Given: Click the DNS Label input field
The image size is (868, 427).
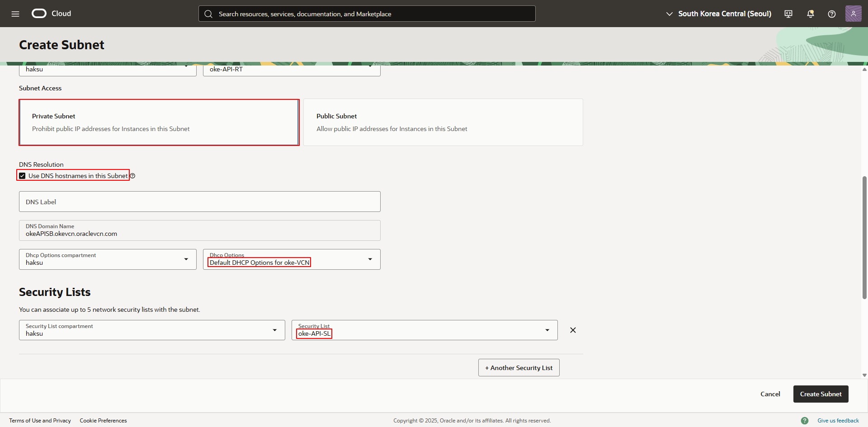Looking at the screenshot, I should (x=199, y=202).
